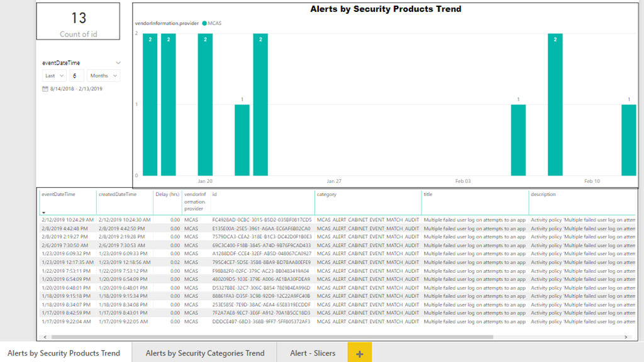Click the number field showing 6
Viewport: 644px width, 362px height.
point(75,75)
